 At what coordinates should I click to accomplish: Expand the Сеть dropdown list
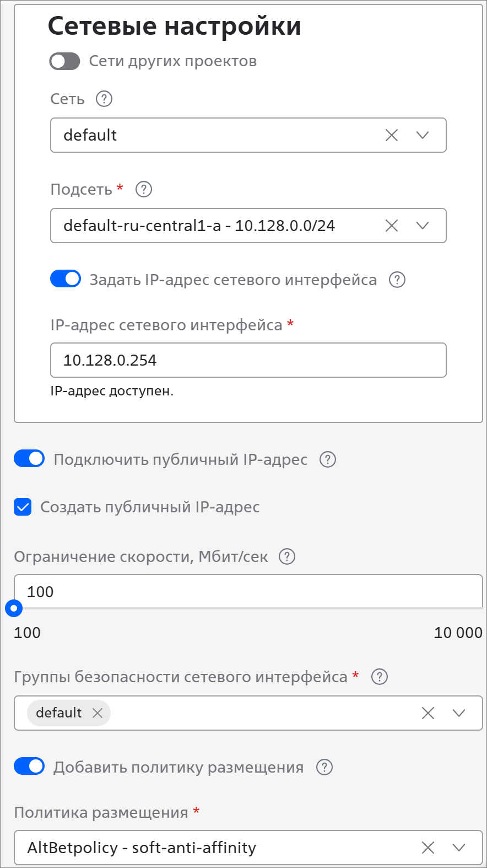pos(423,135)
